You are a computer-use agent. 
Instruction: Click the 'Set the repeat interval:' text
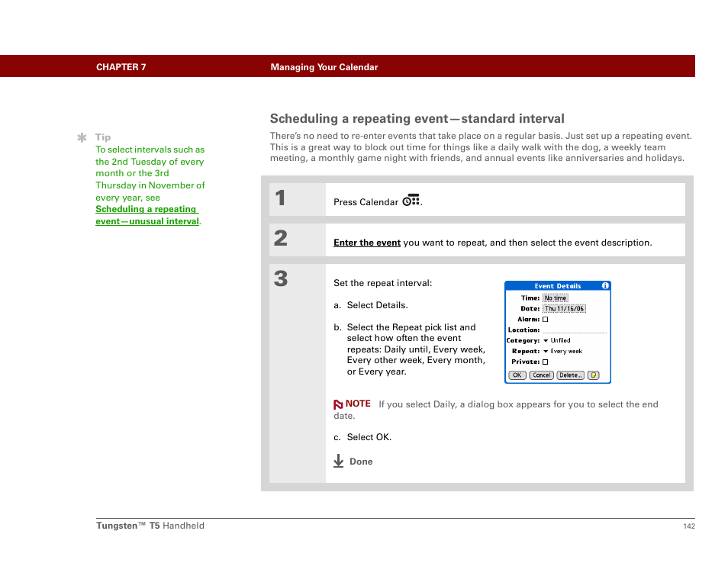(382, 283)
